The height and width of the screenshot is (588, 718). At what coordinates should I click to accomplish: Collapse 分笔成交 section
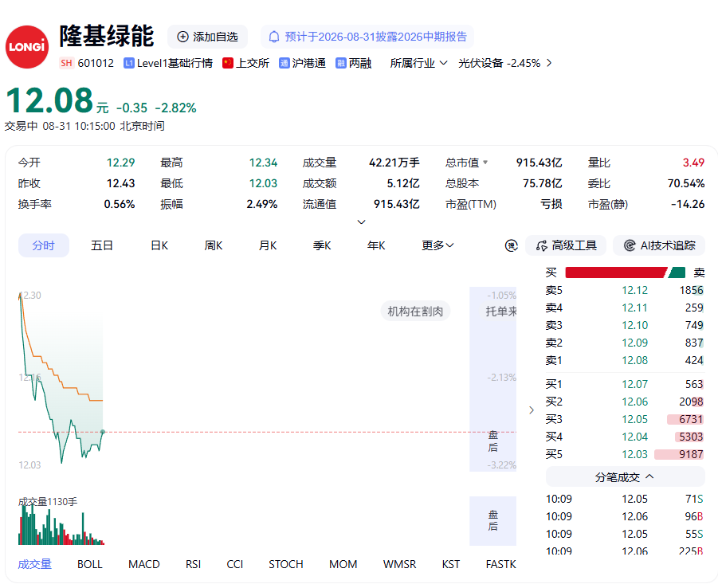click(x=625, y=477)
